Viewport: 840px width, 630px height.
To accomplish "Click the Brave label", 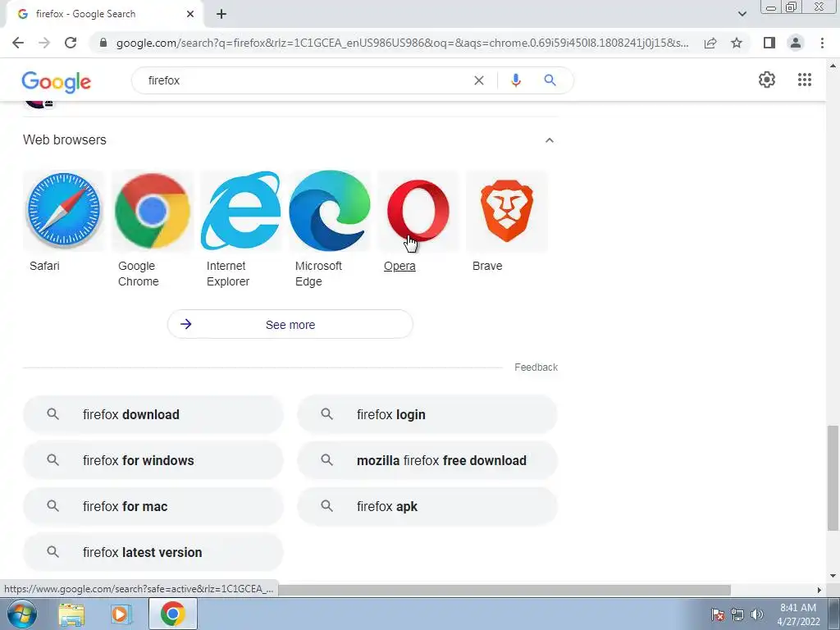I will click(487, 266).
